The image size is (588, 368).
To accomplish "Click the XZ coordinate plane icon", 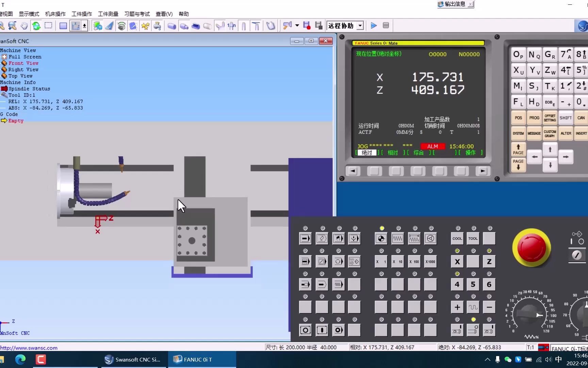I will pos(76,26).
